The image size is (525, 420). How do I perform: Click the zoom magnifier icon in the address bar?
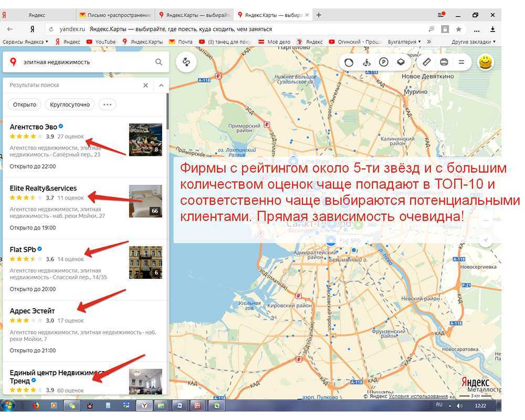point(431,29)
